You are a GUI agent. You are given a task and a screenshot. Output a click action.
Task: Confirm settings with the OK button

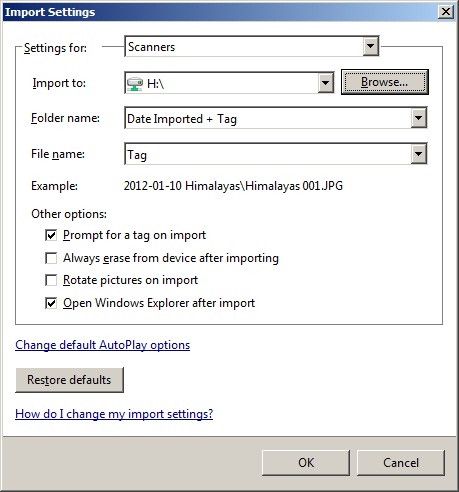point(306,463)
